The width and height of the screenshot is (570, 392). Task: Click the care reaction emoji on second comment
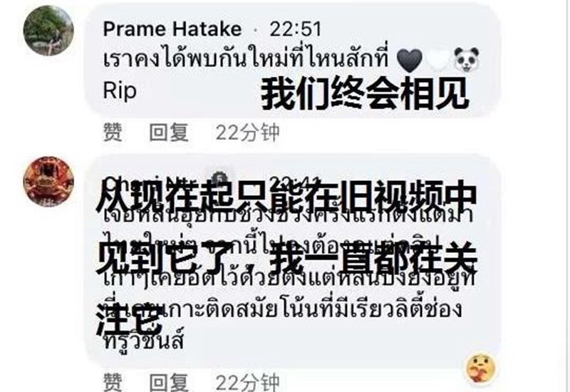[x=481, y=368]
